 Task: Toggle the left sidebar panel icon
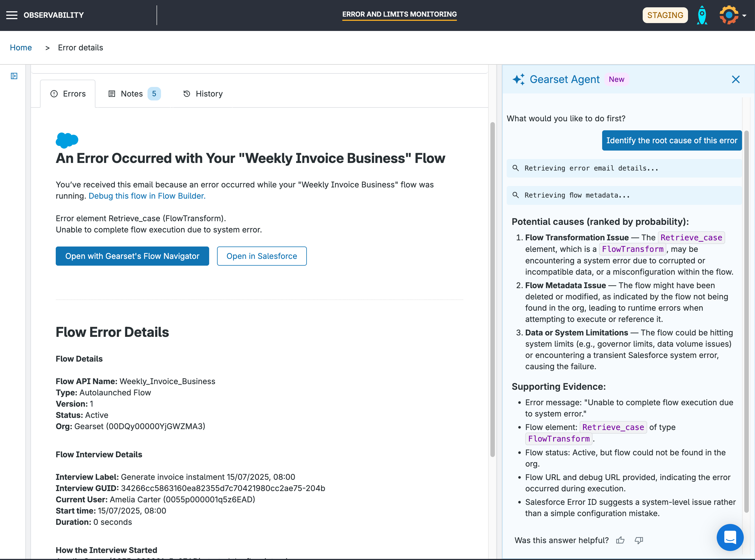[14, 76]
